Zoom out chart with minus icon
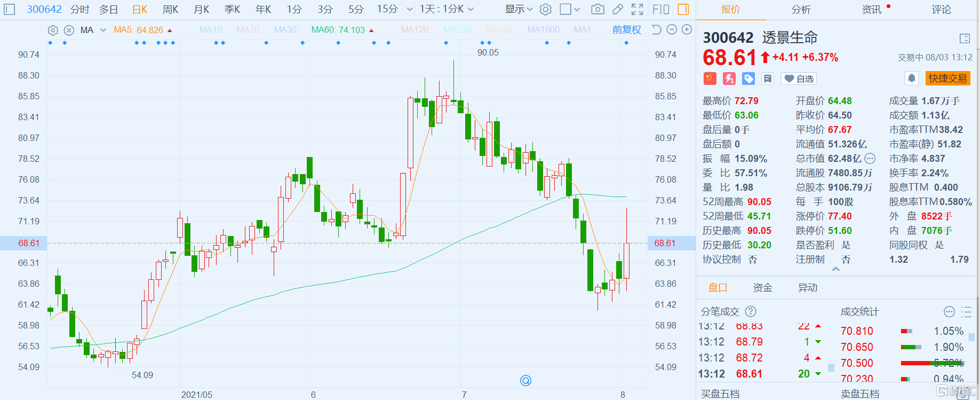The height and width of the screenshot is (400, 980). [672, 30]
